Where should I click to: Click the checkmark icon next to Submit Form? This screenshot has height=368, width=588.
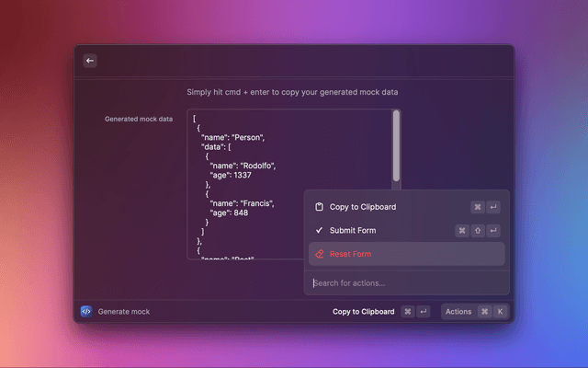[319, 230]
